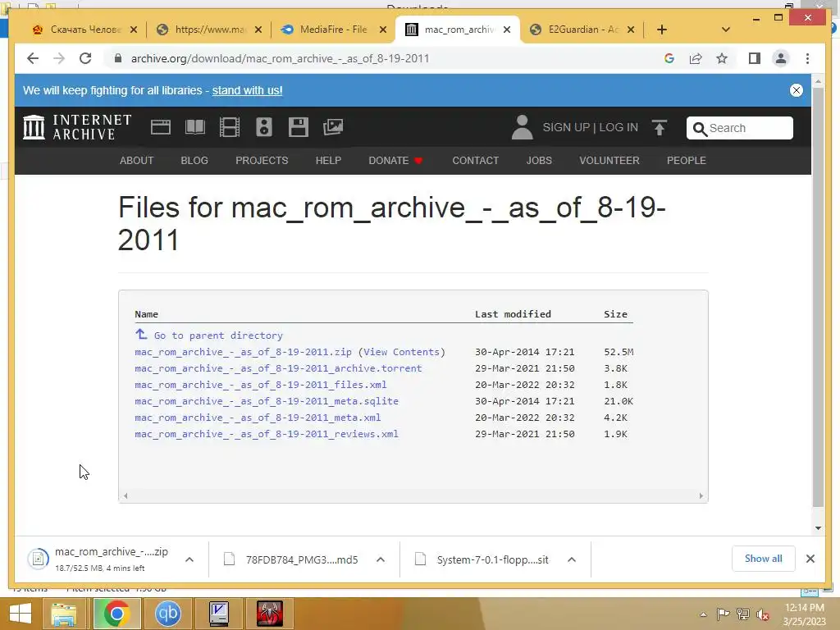Image resolution: width=840 pixels, height=630 pixels.
Task: Open Internet Archive Web icon
Action: point(160,127)
